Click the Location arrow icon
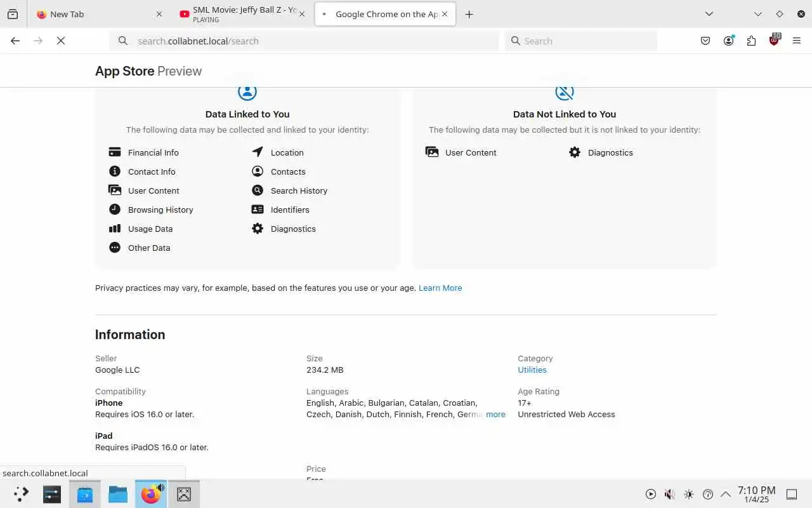Image resolution: width=812 pixels, height=508 pixels. coord(258,152)
